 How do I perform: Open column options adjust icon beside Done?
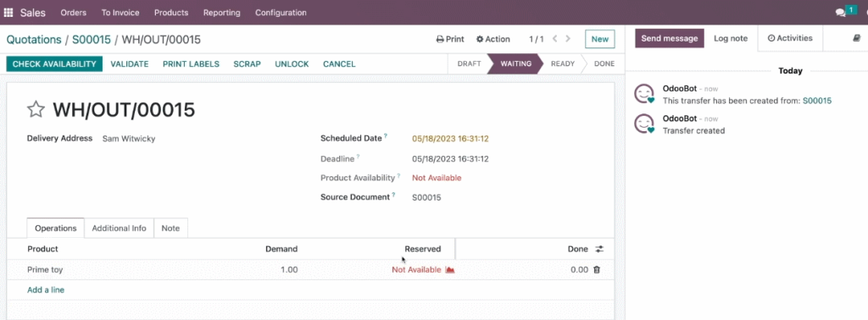click(x=599, y=249)
